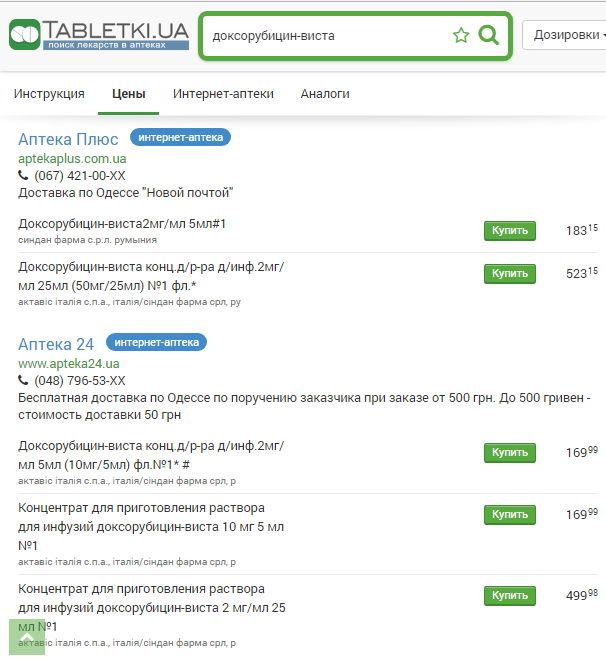The height and width of the screenshot is (661, 606).
Task: Switch to the Инструкция tab
Action: coord(49,94)
